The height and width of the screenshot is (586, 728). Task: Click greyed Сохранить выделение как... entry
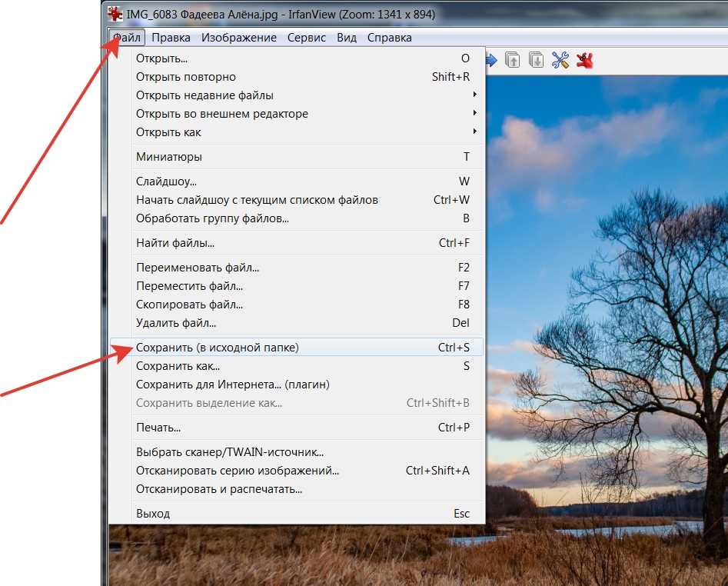pos(297,403)
